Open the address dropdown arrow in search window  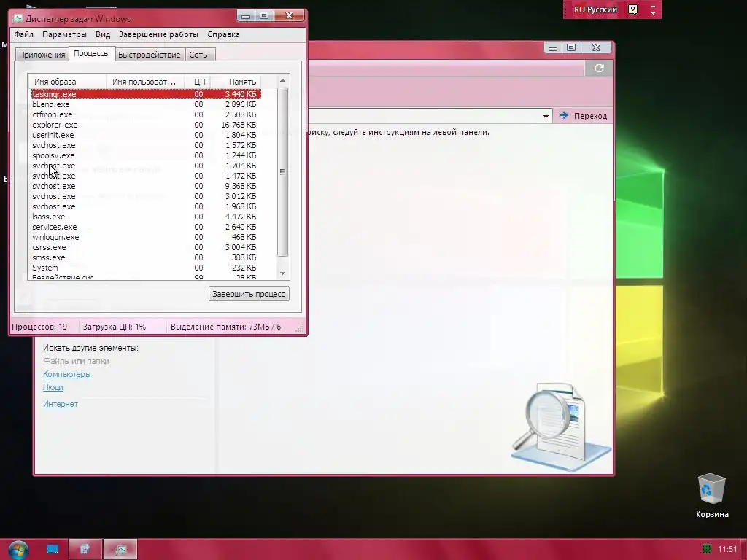(x=546, y=116)
